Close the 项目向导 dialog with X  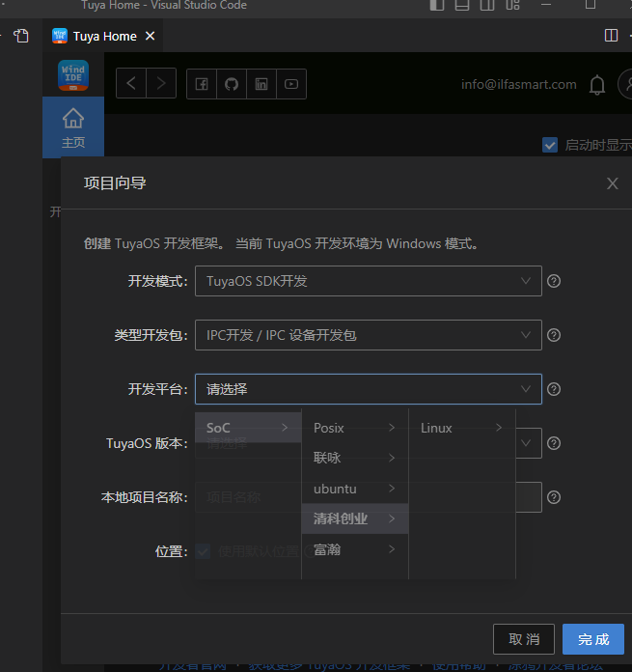pyautogui.click(x=613, y=183)
